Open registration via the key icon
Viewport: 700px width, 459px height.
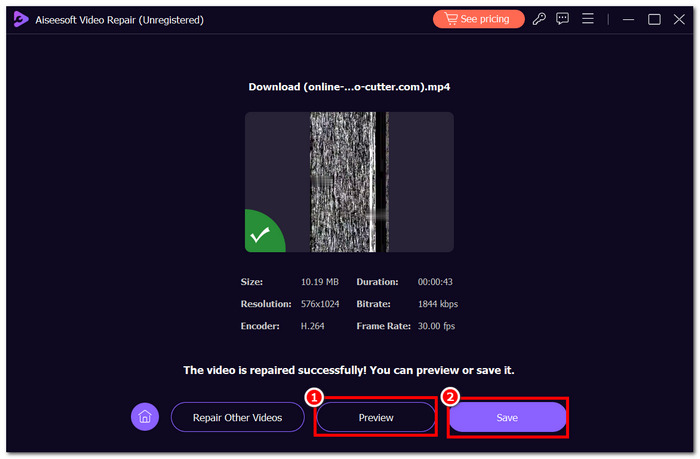[x=539, y=19]
